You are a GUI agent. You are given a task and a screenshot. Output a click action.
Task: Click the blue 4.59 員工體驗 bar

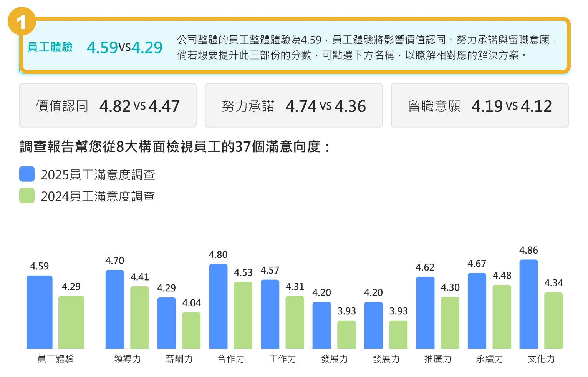click(40, 312)
